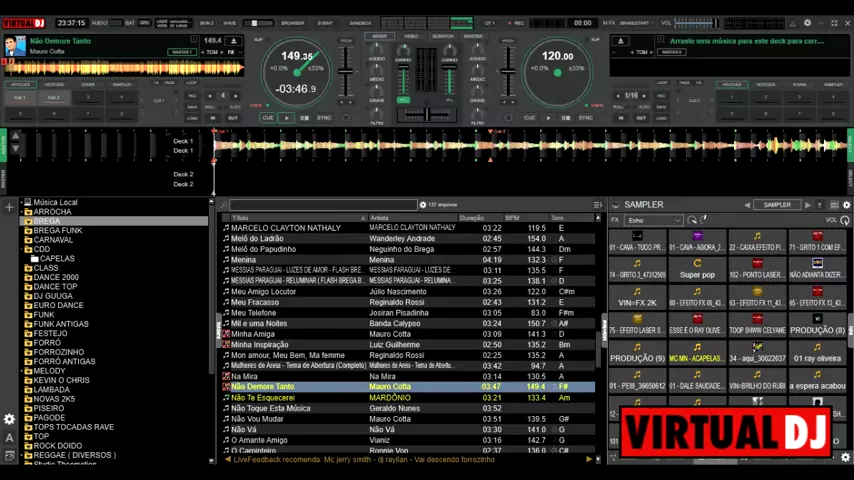Select BROWSER layout in top bar
This screenshot has width=854, height=480.
coord(292,23)
